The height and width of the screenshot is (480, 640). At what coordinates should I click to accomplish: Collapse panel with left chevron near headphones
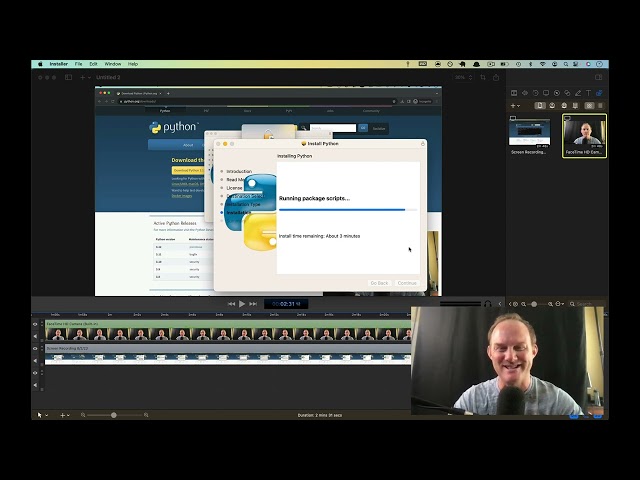[x=500, y=304]
